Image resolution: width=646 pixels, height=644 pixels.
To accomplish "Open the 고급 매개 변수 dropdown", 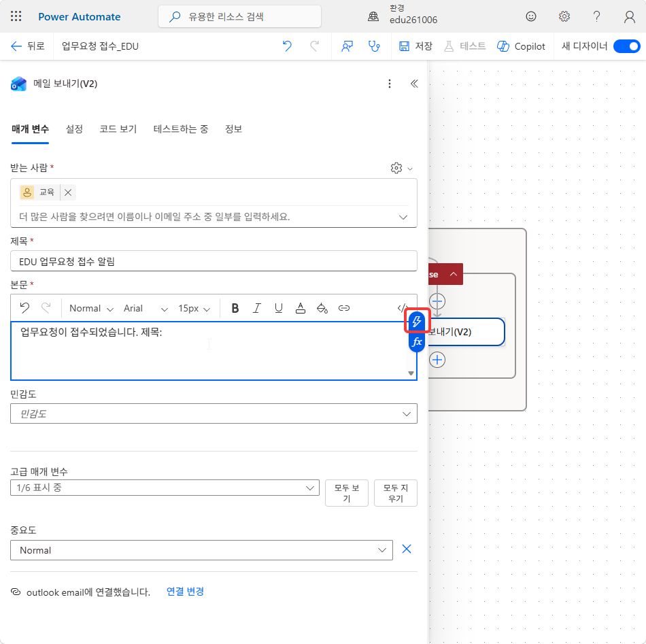I will (x=165, y=488).
